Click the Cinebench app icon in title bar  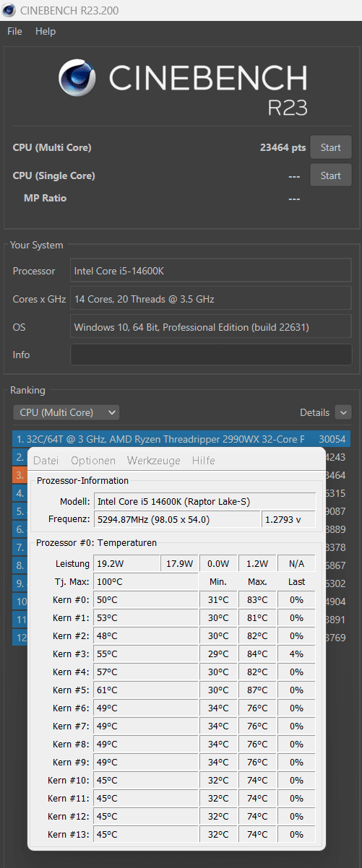[x=10, y=10]
